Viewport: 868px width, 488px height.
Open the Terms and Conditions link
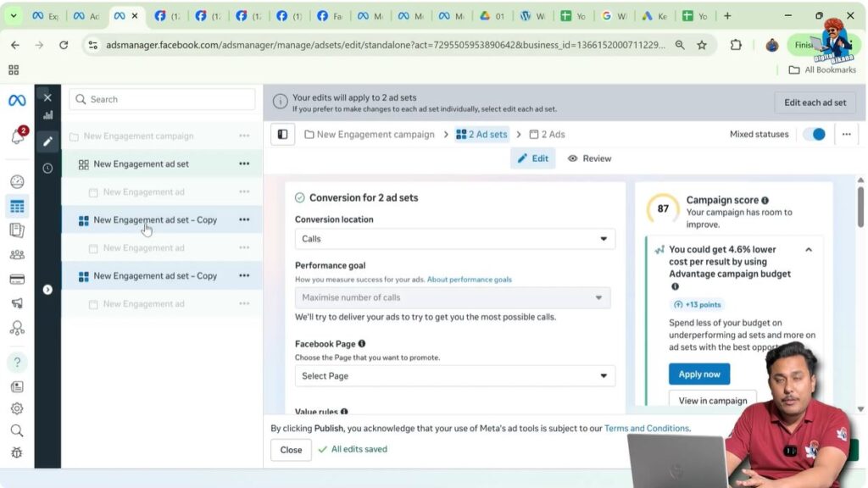pyautogui.click(x=646, y=428)
